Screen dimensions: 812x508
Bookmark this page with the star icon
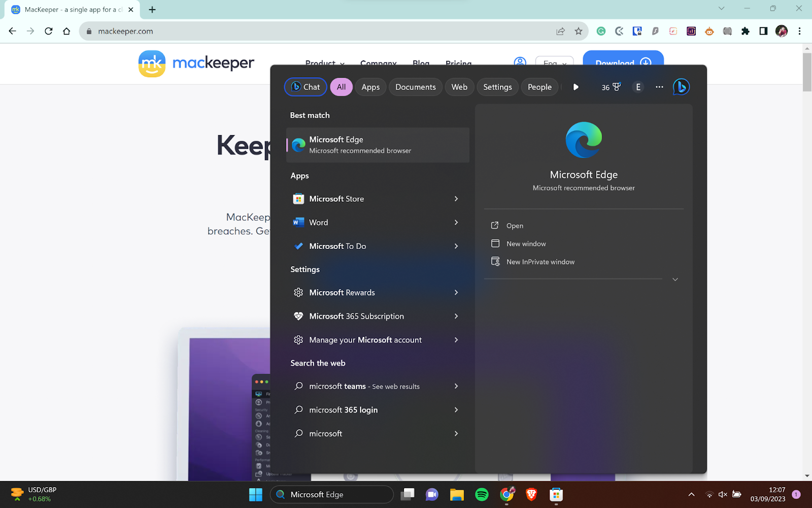(x=579, y=31)
